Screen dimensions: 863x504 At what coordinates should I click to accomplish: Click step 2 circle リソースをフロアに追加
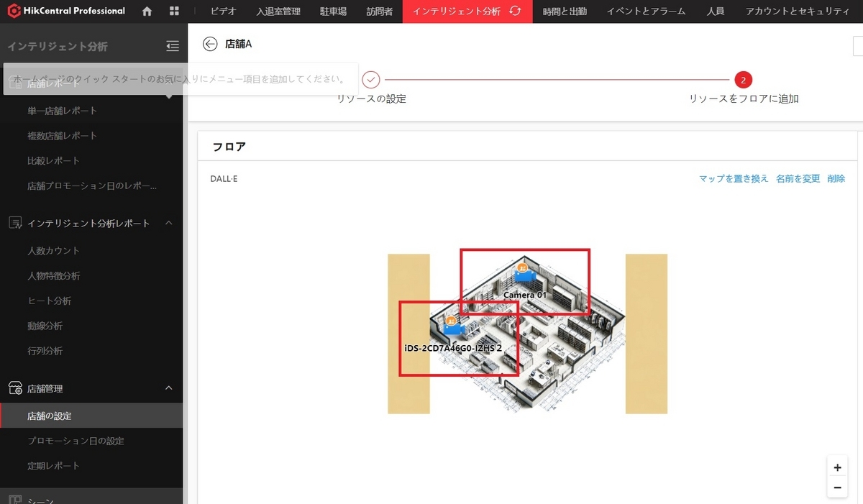click(744, 80)
